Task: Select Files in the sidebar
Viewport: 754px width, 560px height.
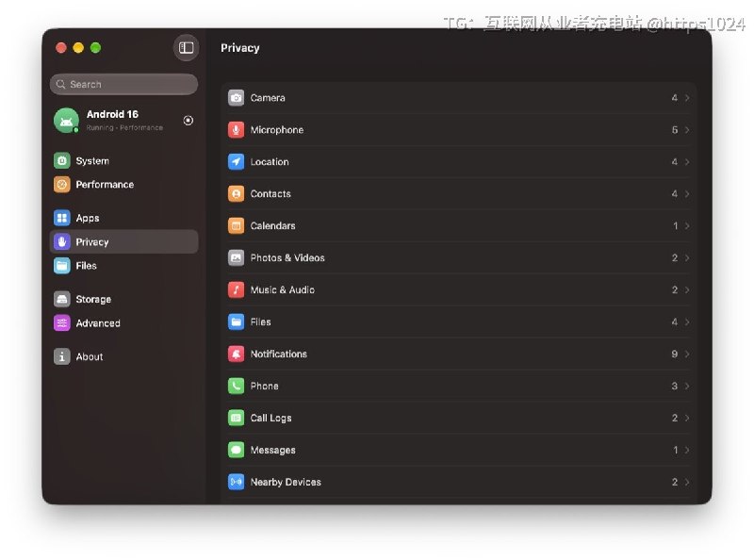Action: pos(124,266)
